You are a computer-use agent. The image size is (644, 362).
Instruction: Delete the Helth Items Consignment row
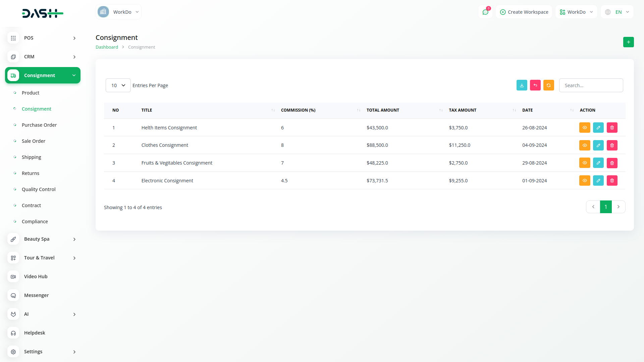click(x=612, y=128)
